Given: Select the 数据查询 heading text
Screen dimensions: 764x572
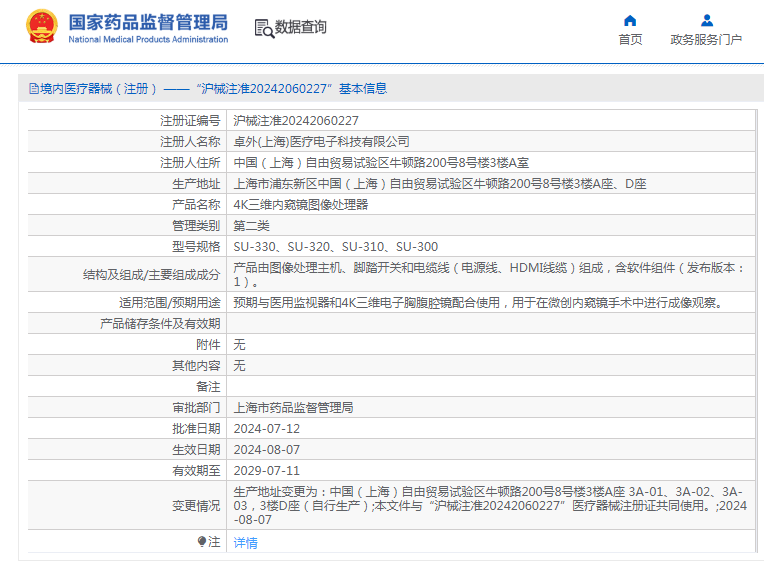Looking at the screenshot, I should coord(301,27).
